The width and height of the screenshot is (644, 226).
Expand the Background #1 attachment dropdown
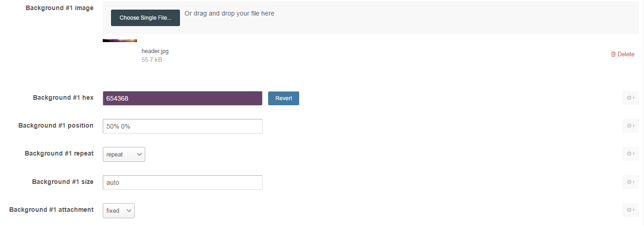[119, 211]
